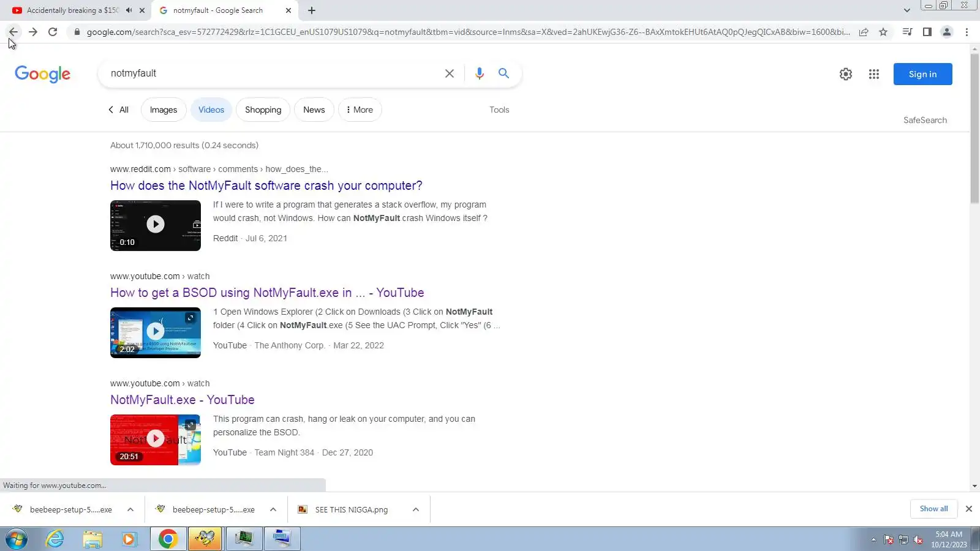Select the Videos filter

pyautogui.click(x=211, y=110)
